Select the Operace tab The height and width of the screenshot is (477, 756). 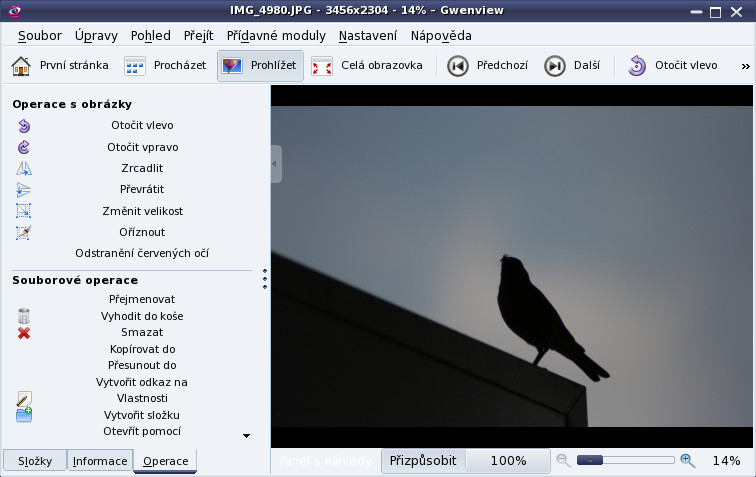coord(165,461)
